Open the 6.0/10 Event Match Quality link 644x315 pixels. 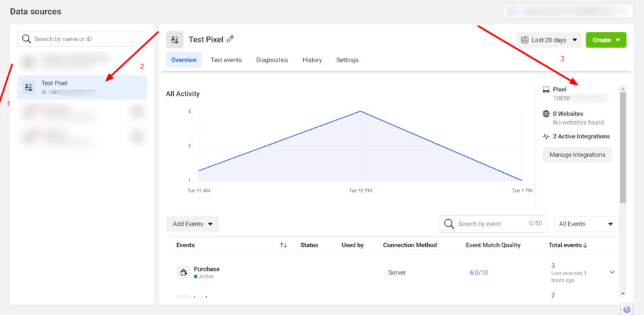coord(478,273)
